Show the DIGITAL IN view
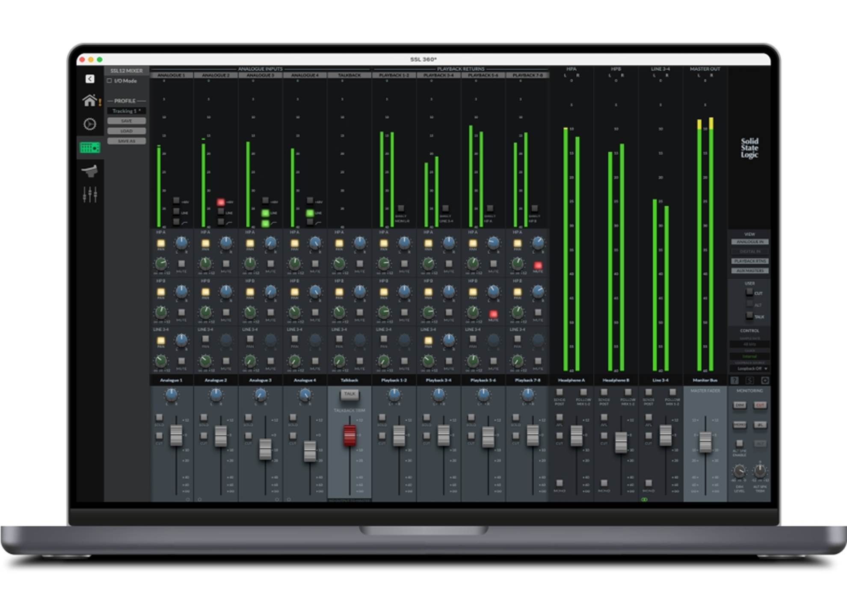This screenshot has width=847, height=616. coord(749,252)
